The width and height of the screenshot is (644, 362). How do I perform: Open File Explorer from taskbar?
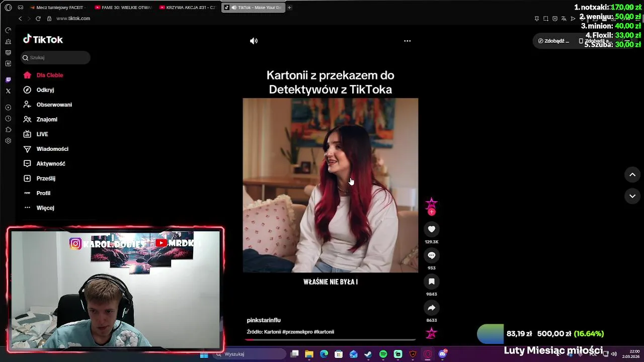[309, 354]
